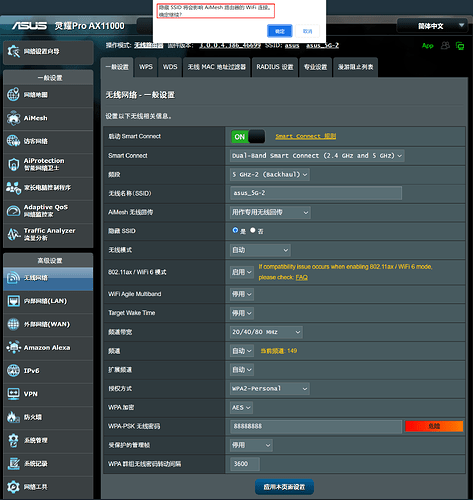Click the 系统管理 administration gear icon
This screenshot has height=500, width=473.
(x=13, y=440)
